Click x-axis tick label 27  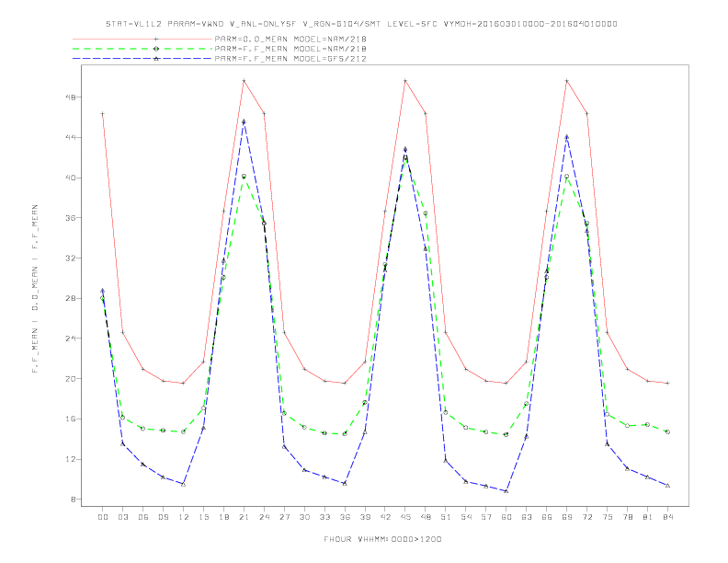click(x=284, y=517)
